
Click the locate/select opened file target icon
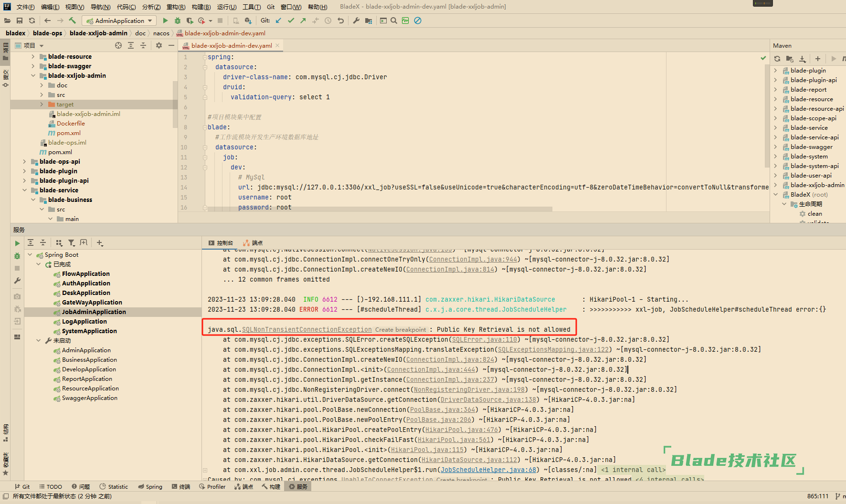tap(118, 45)
